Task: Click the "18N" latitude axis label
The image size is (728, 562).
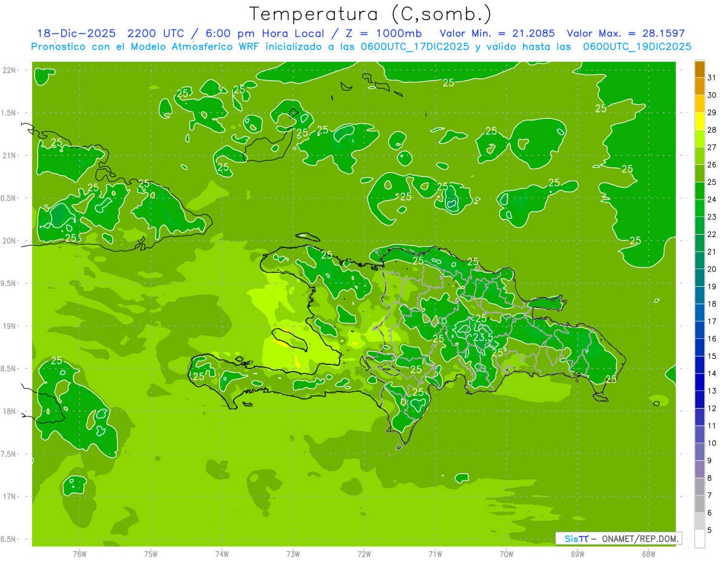Action: [x=8, y=411]
